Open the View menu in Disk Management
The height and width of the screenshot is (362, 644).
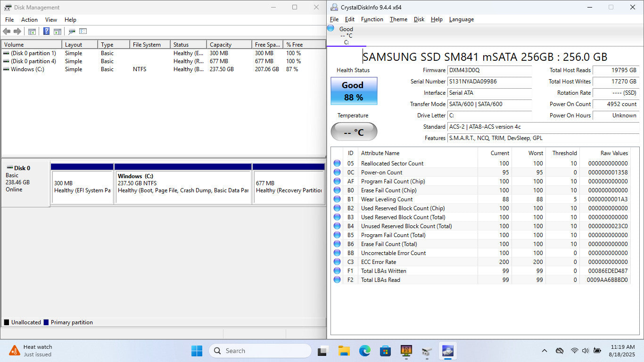[51, 20]
